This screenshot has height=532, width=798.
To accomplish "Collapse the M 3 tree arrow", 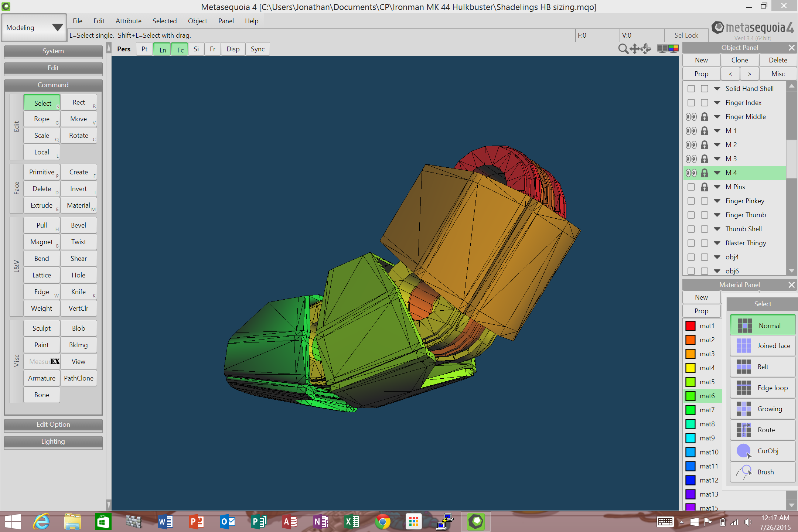I will (x=717, y=159).
